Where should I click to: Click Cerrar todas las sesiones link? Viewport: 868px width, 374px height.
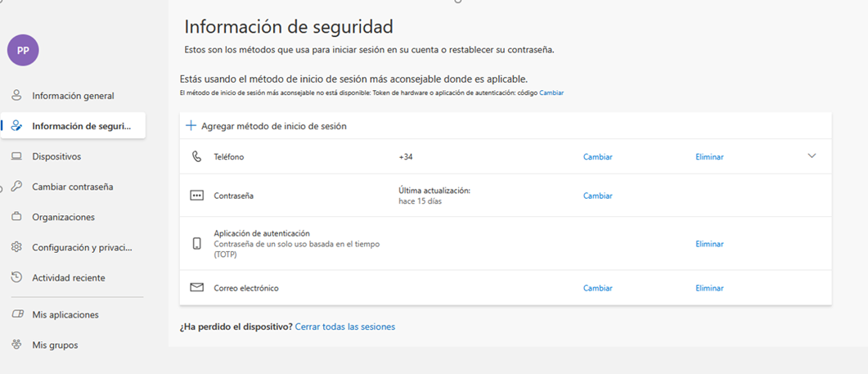[344, 327]
